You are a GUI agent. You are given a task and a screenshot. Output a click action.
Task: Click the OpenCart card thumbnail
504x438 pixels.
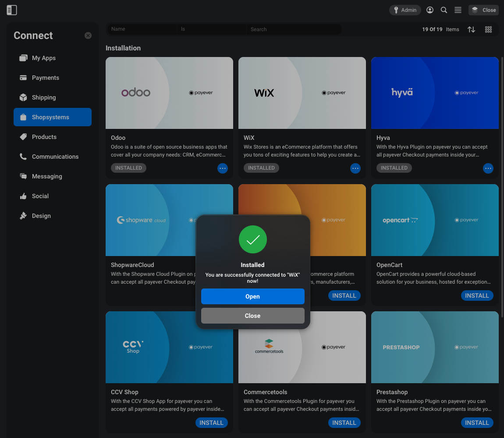click(435, 220)
